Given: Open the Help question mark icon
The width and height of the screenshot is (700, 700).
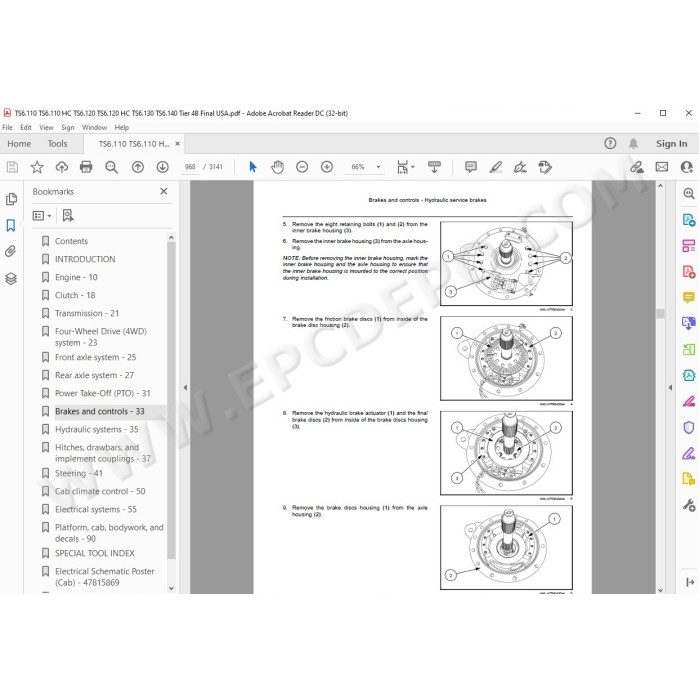Looking at the screenshot, I should coord(610,143).
